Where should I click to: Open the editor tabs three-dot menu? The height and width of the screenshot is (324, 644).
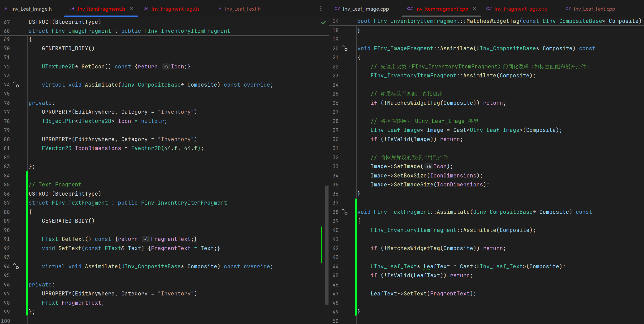(x=321, y=9)
